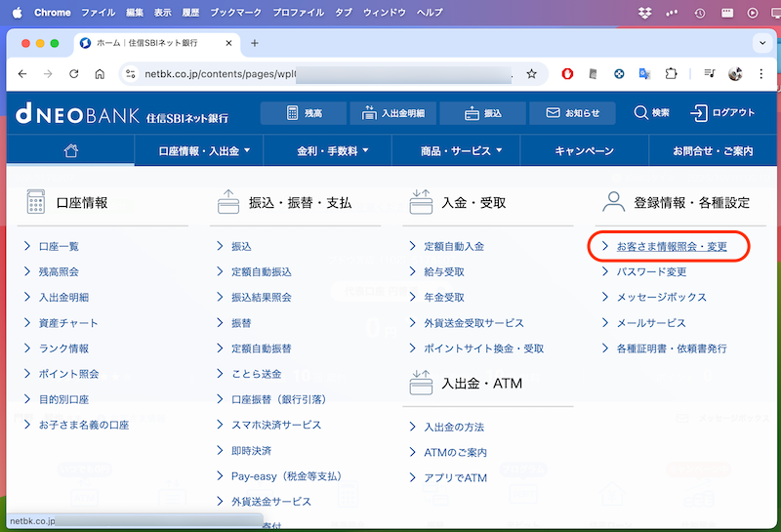Image resolution: width=781 pixels, height=532 pixels.
Task: Open a new browser tab
Action: pyautogui.click(x=255, y=43)
